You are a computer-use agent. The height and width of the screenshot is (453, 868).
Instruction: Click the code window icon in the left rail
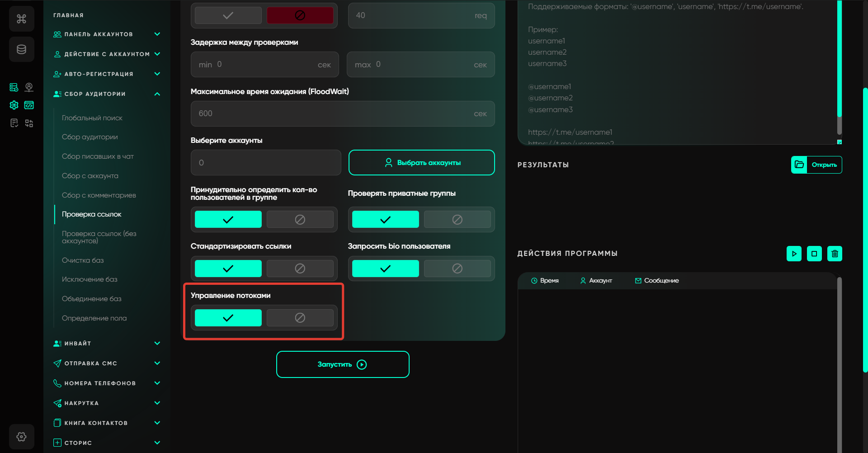click(x=29, y=105)
